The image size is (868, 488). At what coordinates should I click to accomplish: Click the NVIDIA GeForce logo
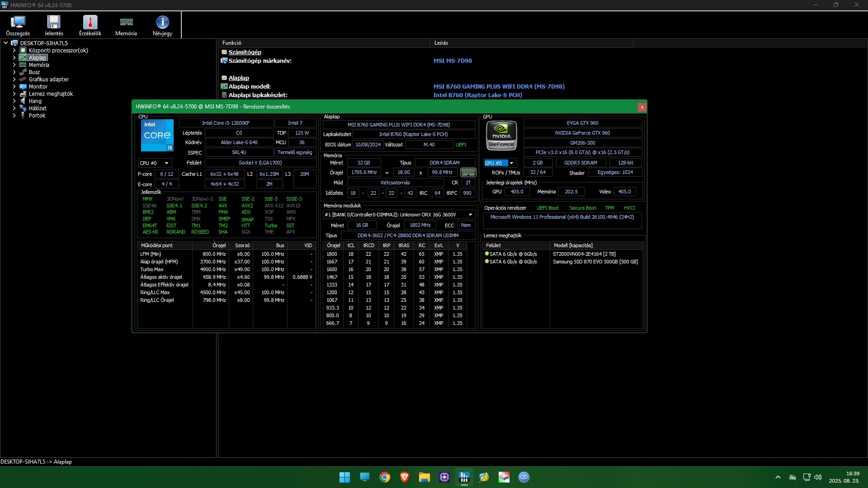pos(501,135)
